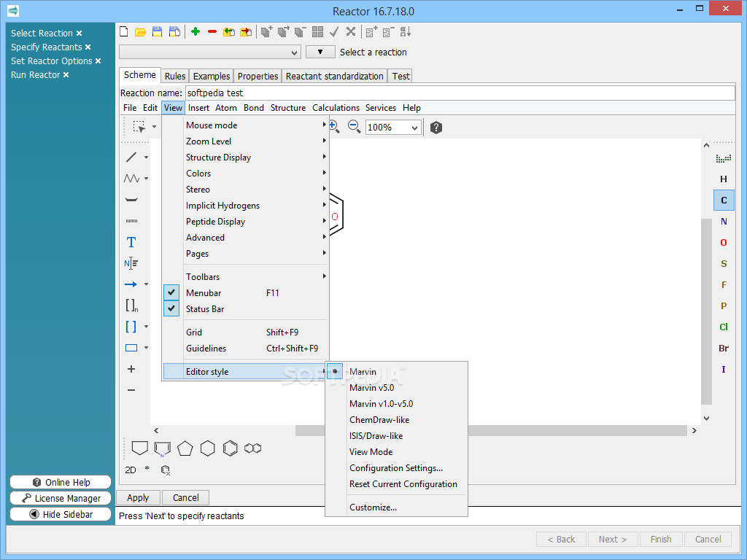Click the Hide Sidebar button

click(61, 514)
